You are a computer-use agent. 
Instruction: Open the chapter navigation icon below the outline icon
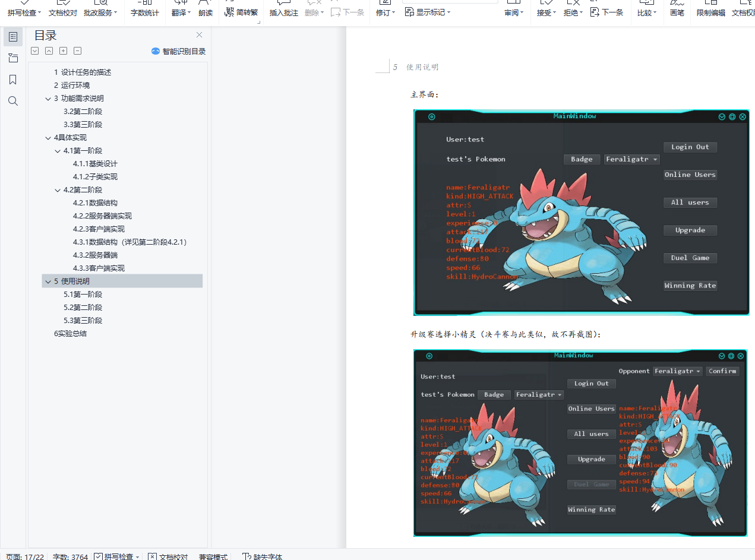tap(13, 58)
